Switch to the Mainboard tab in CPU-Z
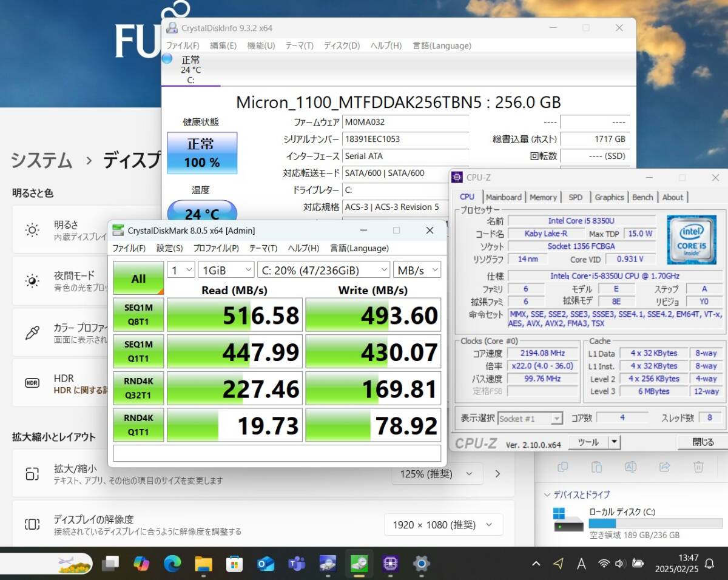Image resolution: width=728 pixels, height=580 pixels. (x=504, y=197)
